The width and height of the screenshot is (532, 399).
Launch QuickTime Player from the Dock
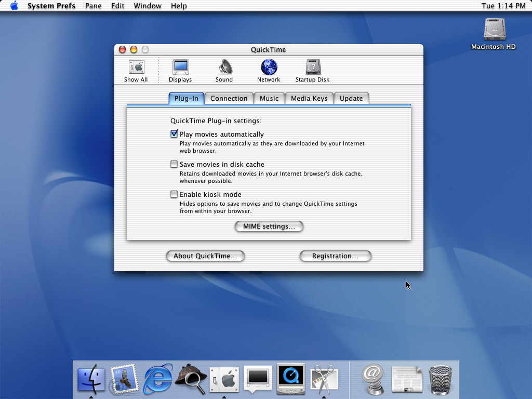[x=290, y=379]
